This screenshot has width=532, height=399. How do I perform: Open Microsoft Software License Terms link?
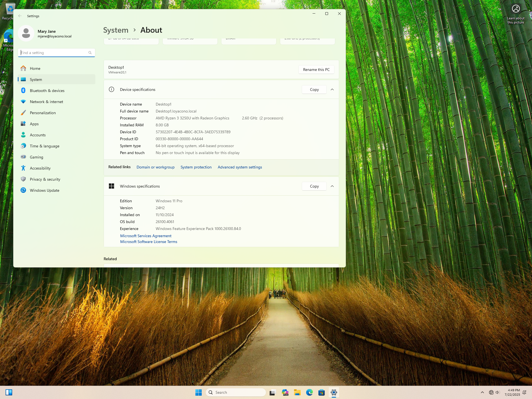[149, 242]
